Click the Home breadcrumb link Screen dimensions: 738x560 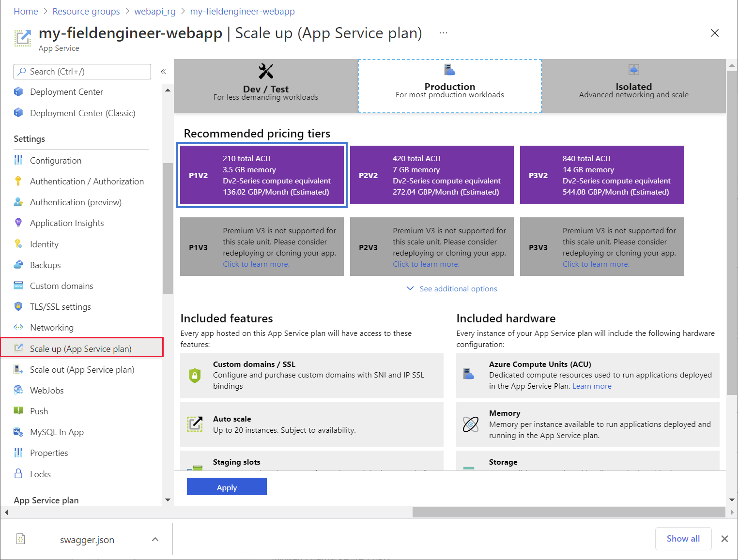26,11
